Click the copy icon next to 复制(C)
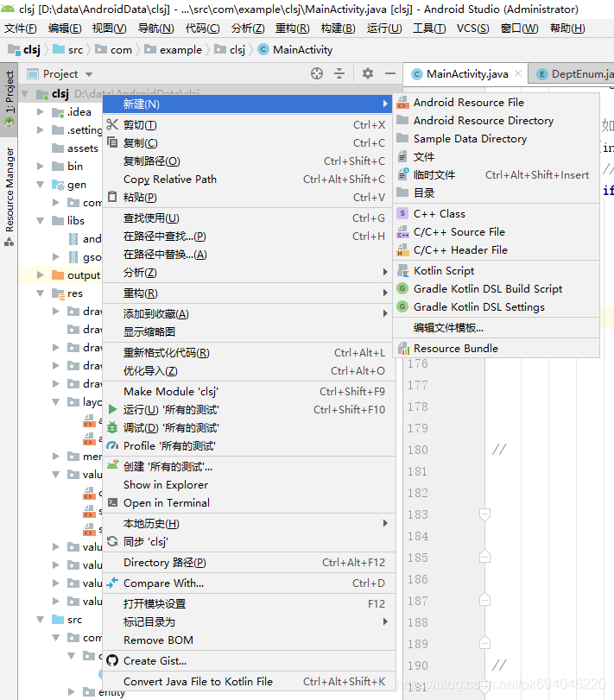This screenshot has width=614, height=700. (x=112, y=143)
